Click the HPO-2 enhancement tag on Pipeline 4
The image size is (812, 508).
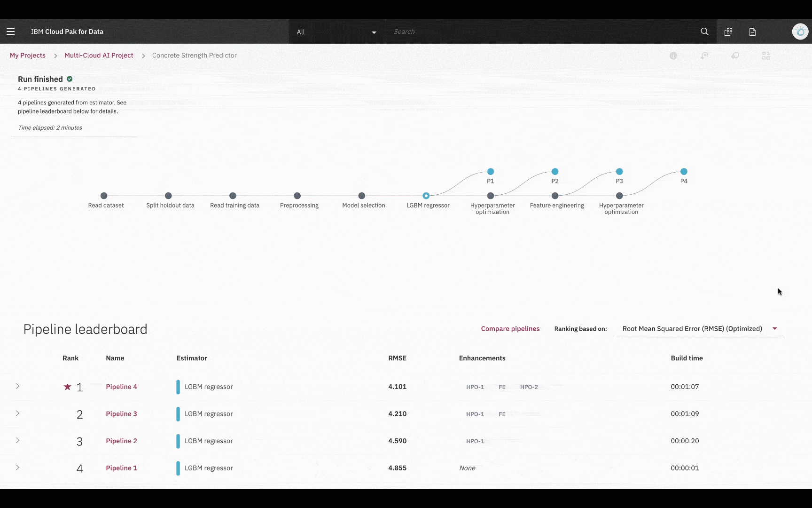tap(529, 387)
